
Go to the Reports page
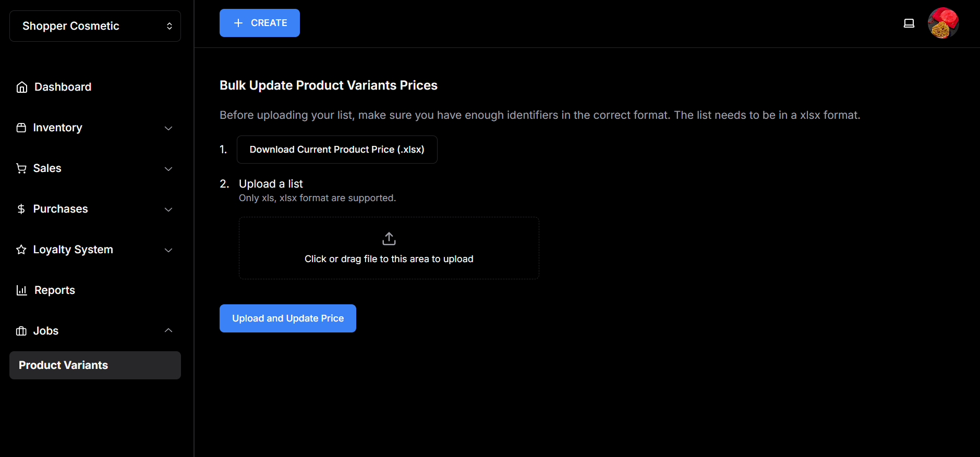54,290
